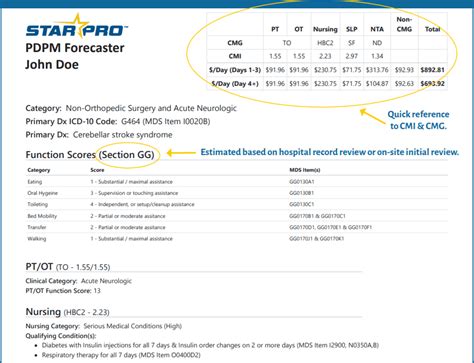Image resolution: width=474 pixels, height=363 pixels.
Task: Click the STAR PRO logo
Action: [77, 27]
